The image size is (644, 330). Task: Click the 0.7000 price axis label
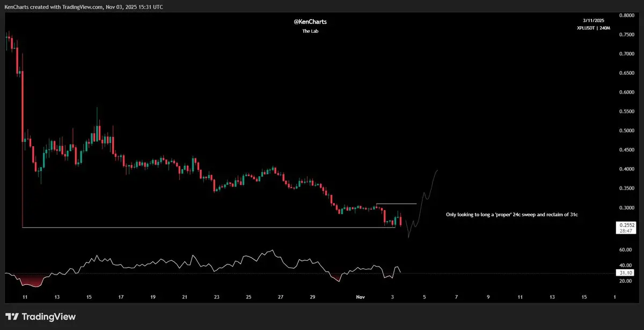(x=627, y=54)
